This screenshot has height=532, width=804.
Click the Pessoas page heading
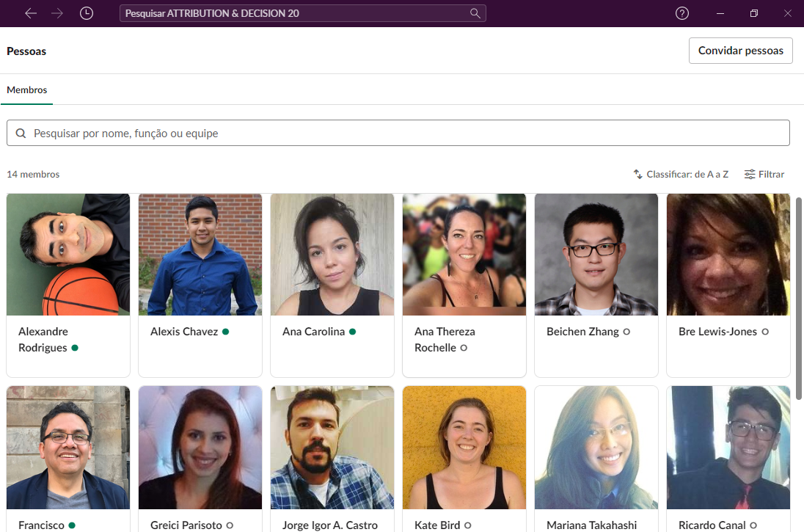tap(26, 51)
